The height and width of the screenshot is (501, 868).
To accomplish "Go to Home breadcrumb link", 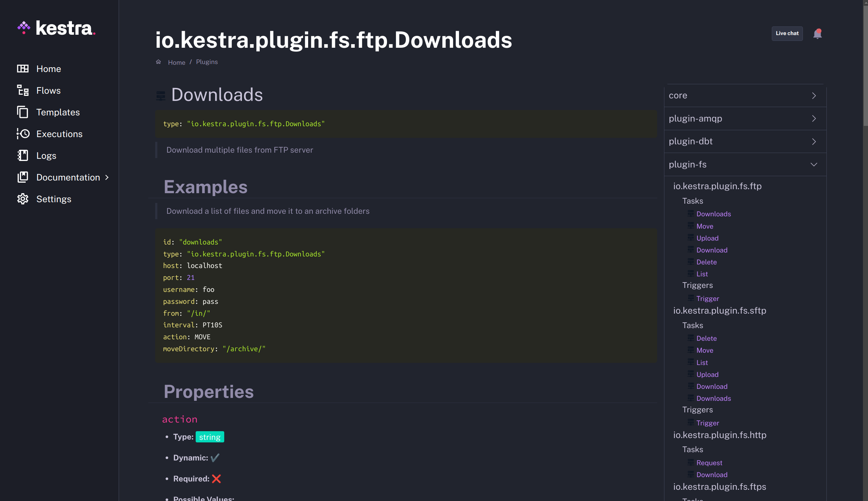I will pyautogui.click(x=176, y=62).
